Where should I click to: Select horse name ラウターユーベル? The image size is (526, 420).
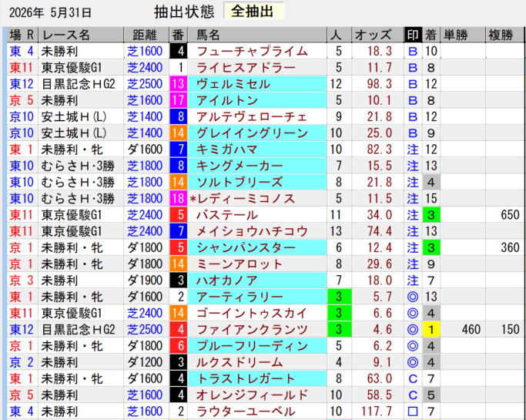[246, 412]
